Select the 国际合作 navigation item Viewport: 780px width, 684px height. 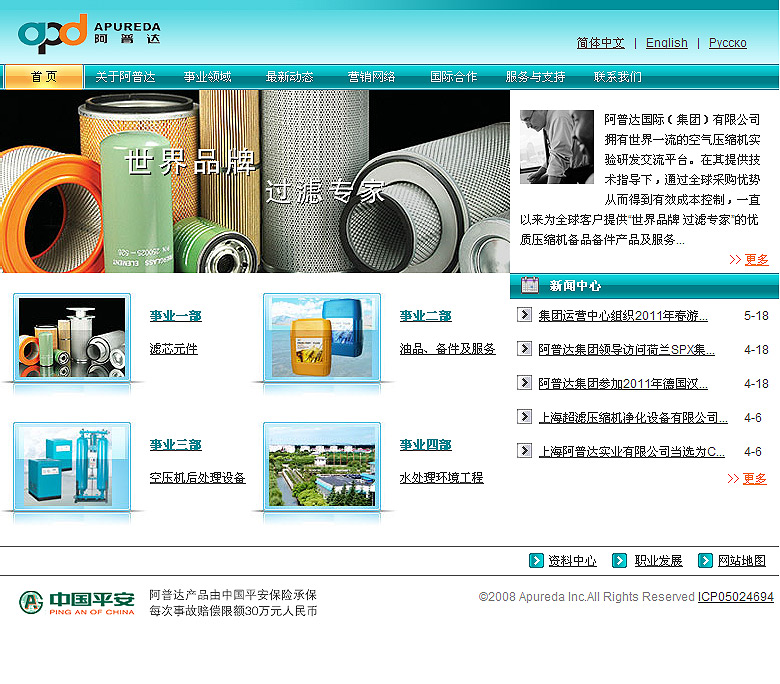pos(453,77)
